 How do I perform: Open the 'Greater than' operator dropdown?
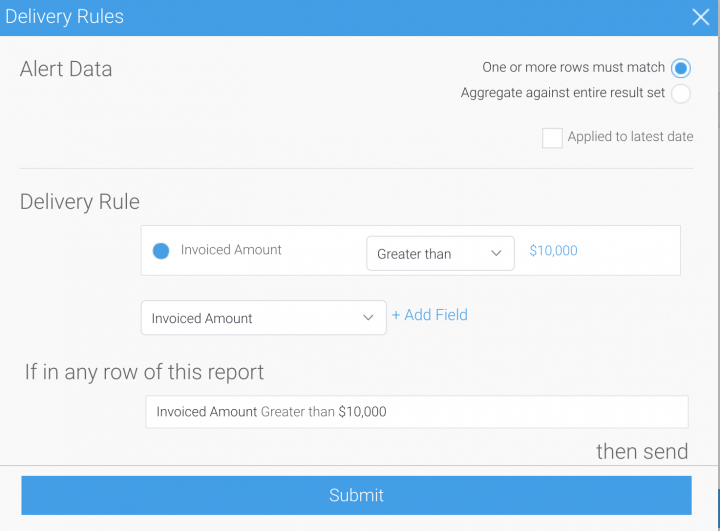440,254
